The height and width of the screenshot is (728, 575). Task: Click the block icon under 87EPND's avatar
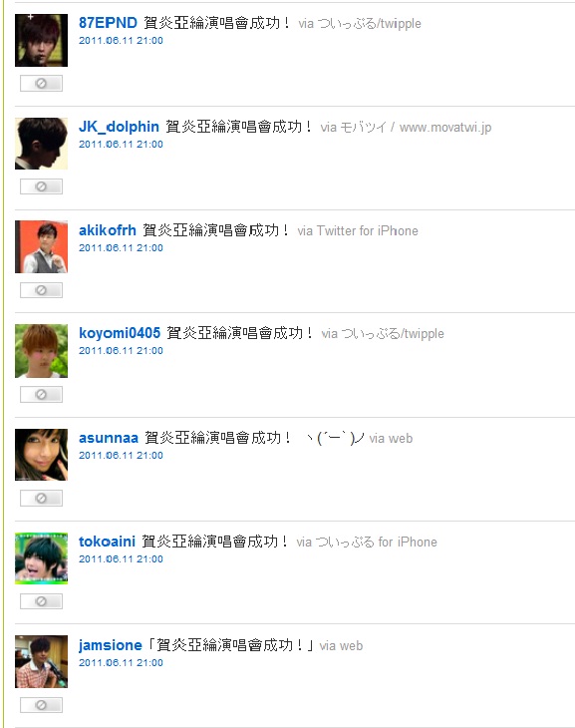tap(41, 83)
